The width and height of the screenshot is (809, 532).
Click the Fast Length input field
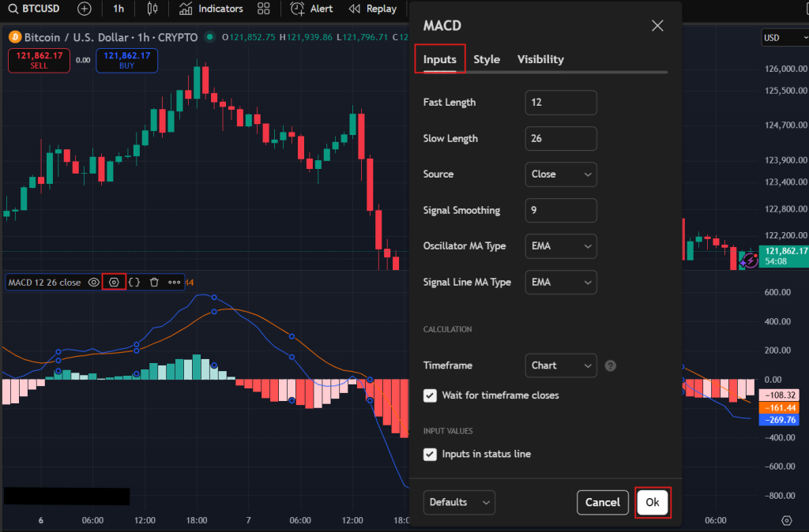click(x=560, y=103)
